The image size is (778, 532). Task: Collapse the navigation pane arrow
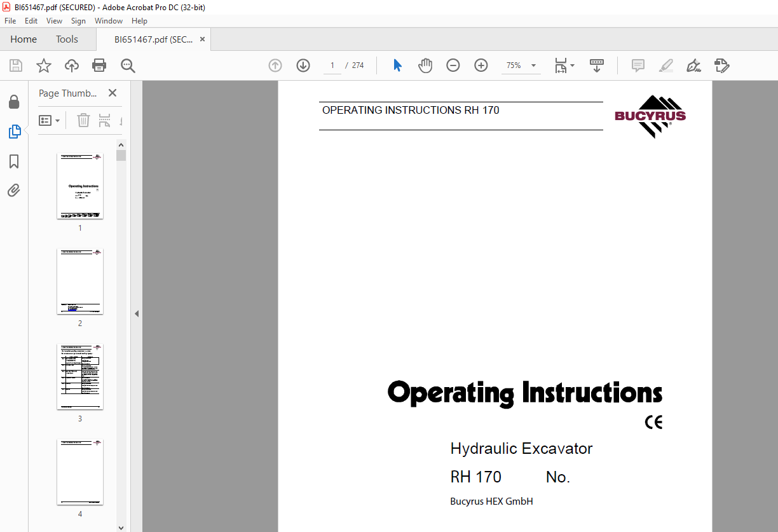(136, 313)
